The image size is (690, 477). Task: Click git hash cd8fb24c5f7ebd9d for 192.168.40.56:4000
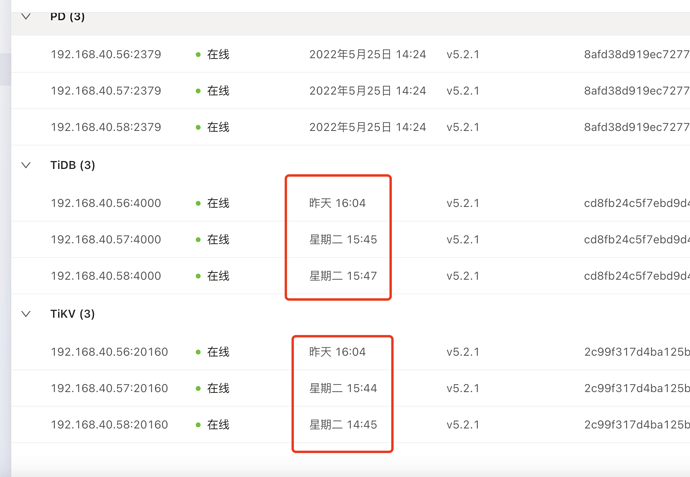[x=636, y=203]
